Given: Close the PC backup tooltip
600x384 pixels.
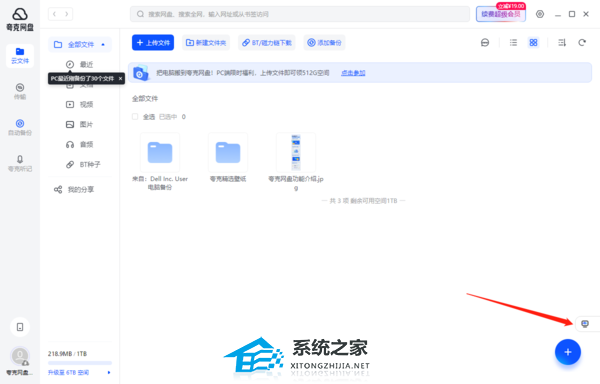Looking at the screenshot, I should point(120,78).
